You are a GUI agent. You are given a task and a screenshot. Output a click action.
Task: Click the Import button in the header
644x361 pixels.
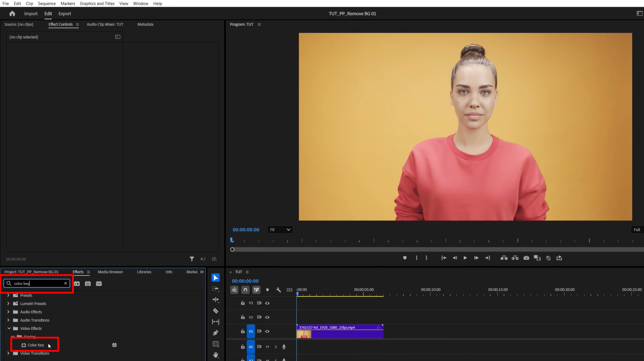click(31, 14)
